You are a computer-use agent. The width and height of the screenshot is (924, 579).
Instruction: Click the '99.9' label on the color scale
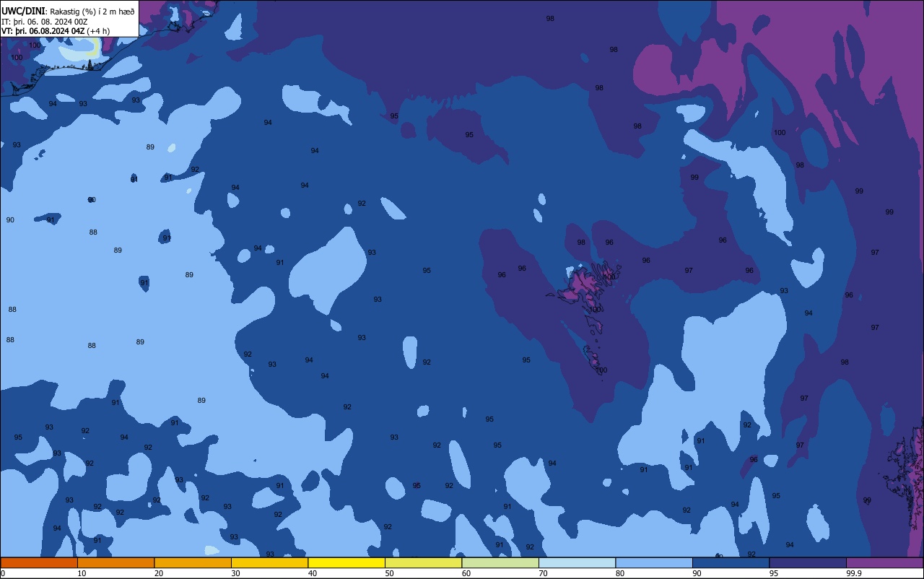pos(855,573)
